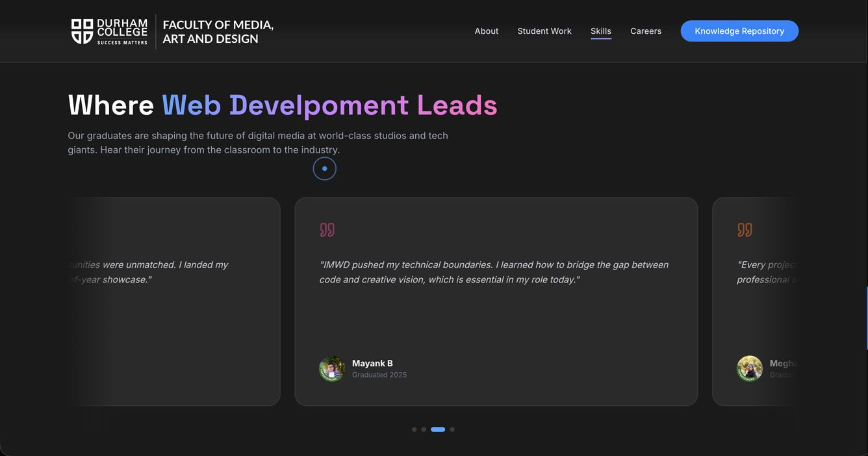This screenshot has height=456, width=868.
Task: Go to the Student Work page
Action: coord(544,31)
